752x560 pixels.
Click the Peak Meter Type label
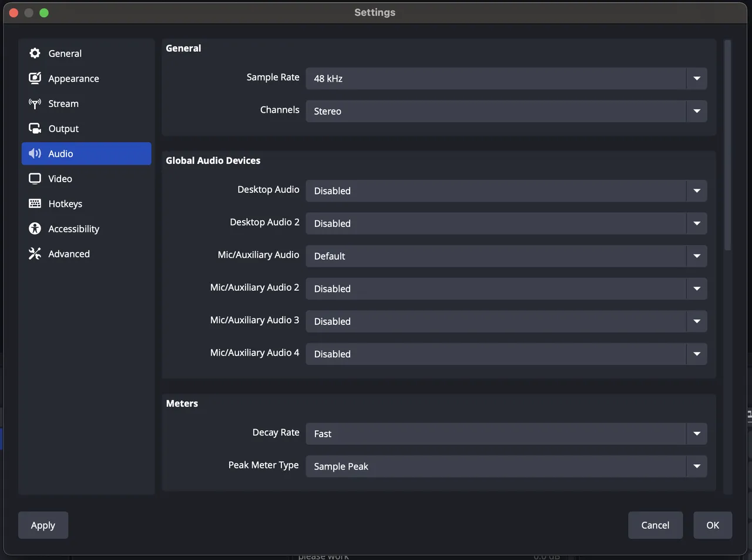pos(263,465)
